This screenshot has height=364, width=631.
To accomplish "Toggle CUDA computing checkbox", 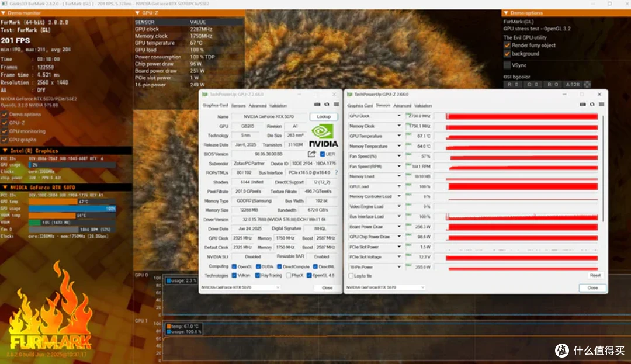I will [258, 266].
